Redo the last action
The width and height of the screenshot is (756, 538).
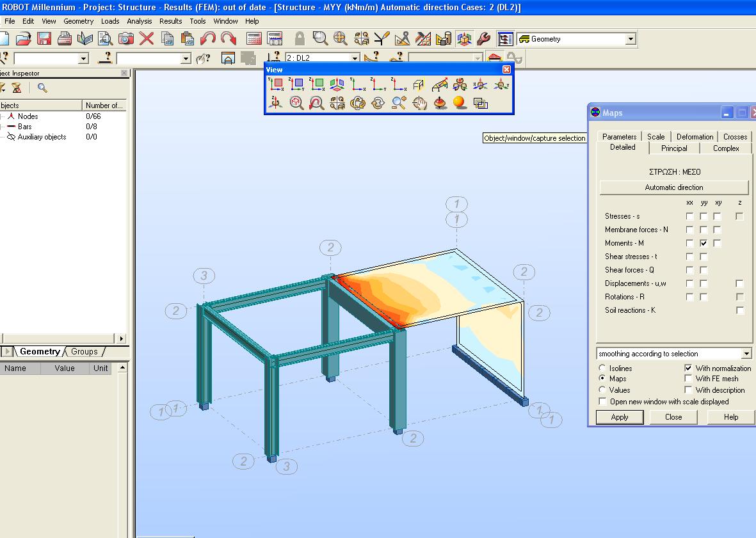pyautogui.click(x=228, y=38)
